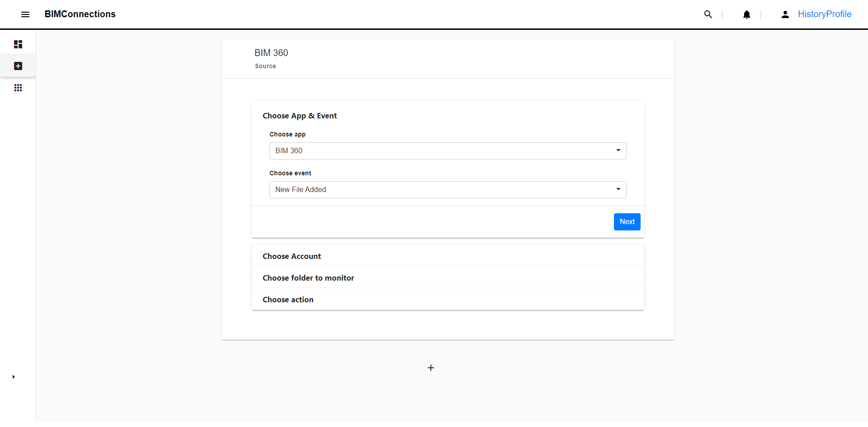
Task: Click the BIM 360 Source card title
Action: (271, 53)
